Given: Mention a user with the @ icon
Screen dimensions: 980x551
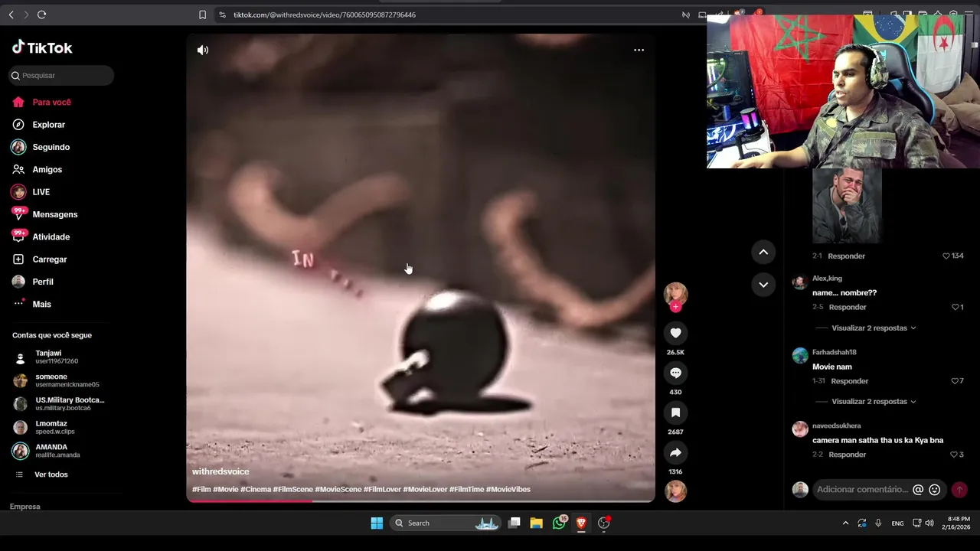Looking at the screenshot, I should pyautogui.click(x=918, y=490).
